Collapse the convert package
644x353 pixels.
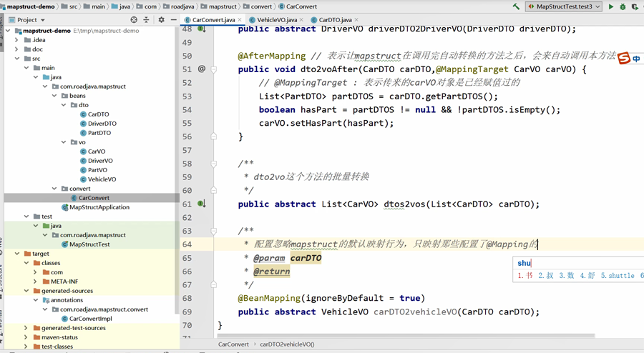(x=54, y=189)
